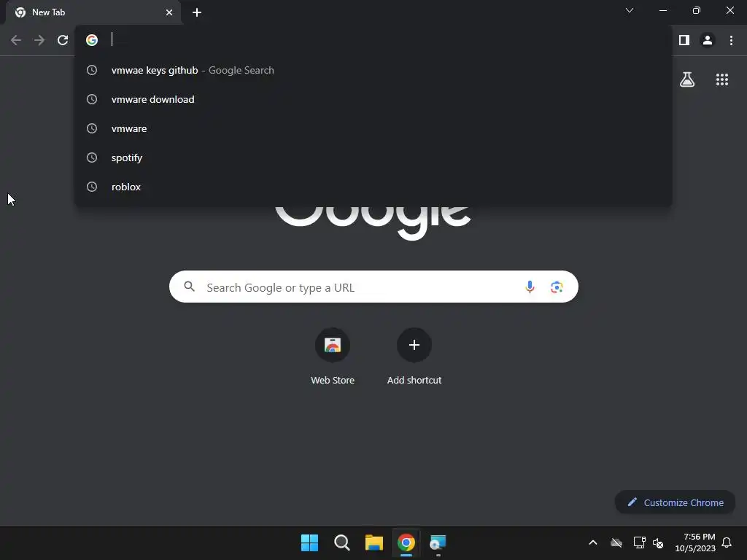This screenshot has width=747, height=560.
Task: Start voice search with microphone icon
Action: point(530,287)
